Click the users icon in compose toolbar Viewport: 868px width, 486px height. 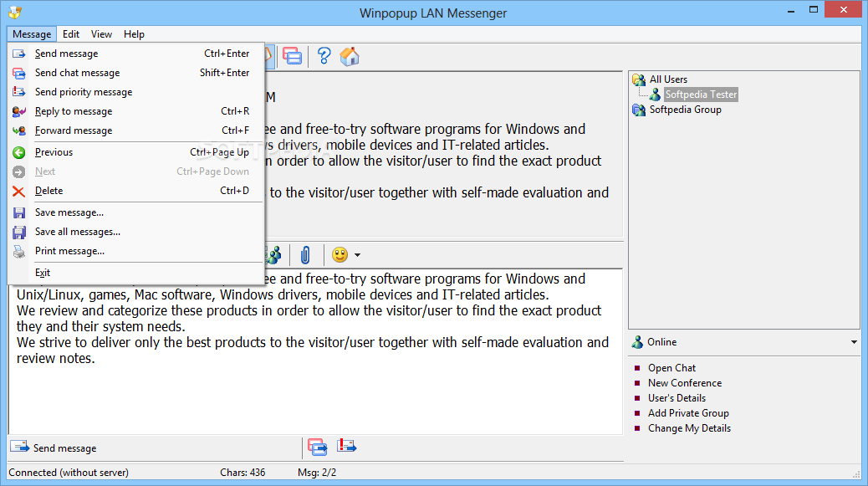coord(274,255)
